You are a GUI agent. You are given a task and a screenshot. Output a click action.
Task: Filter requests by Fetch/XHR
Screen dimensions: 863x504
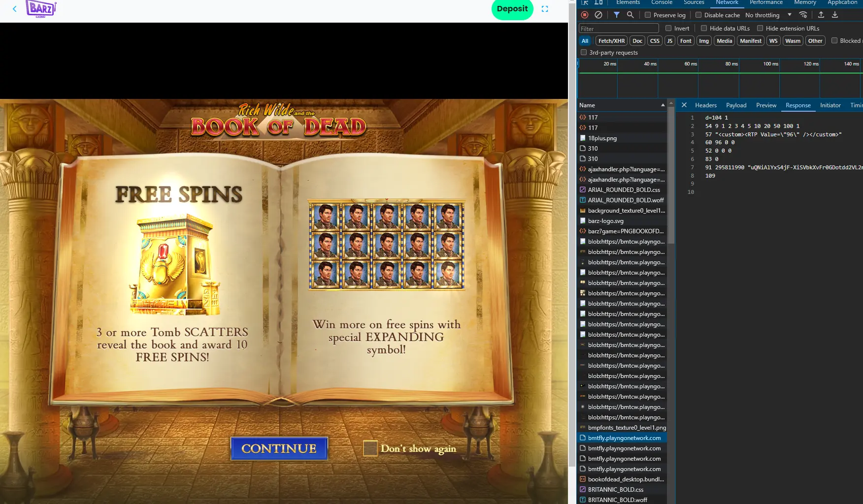pos(611,41)
